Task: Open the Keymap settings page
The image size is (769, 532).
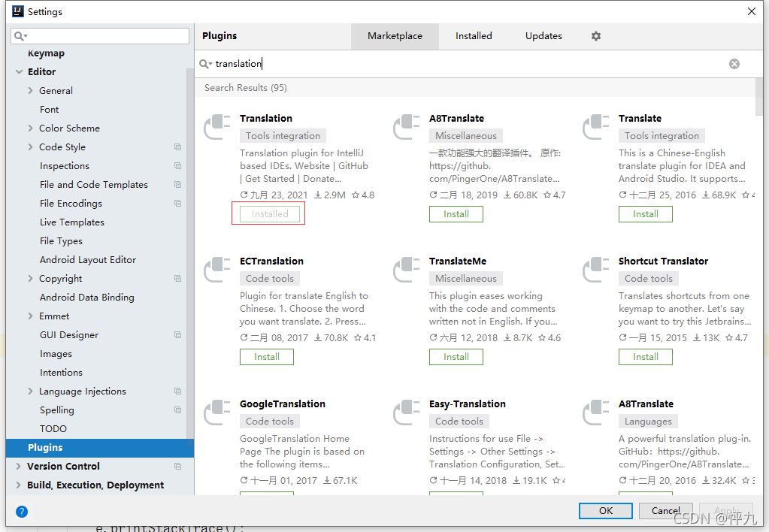Action: tap(46, 53)
